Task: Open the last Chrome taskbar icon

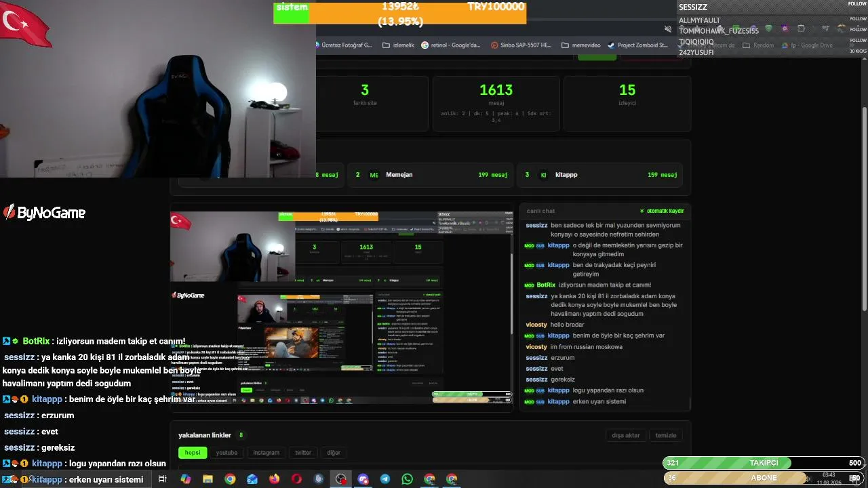Action: (452, 479)
